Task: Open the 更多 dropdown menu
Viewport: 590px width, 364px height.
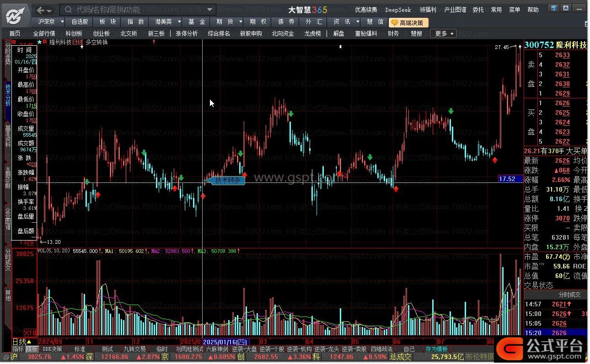Action: pyautogui.click(x=445, y=33)
